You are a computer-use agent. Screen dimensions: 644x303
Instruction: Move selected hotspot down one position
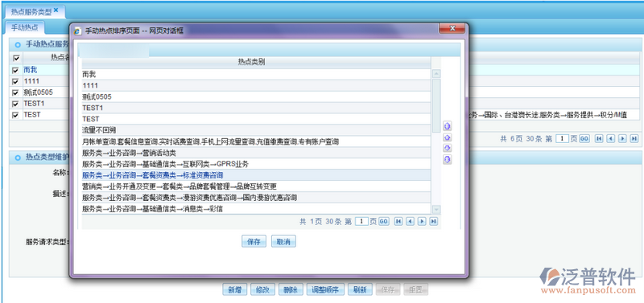point(447,148)
